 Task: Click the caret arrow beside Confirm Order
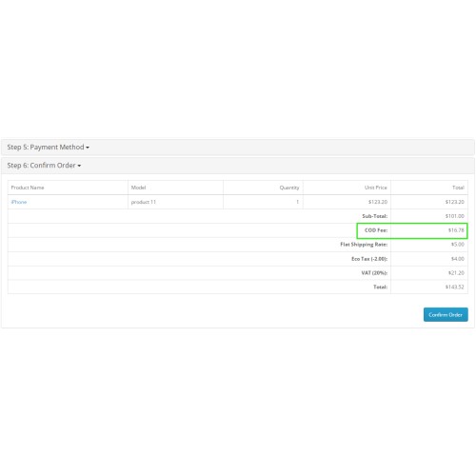coord(79,166)
